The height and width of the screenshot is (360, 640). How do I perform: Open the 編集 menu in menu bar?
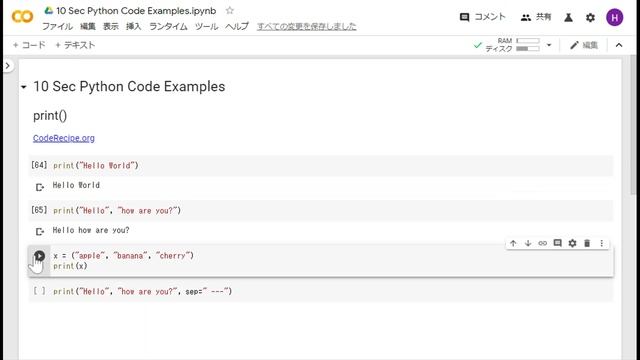coord(87,27)
